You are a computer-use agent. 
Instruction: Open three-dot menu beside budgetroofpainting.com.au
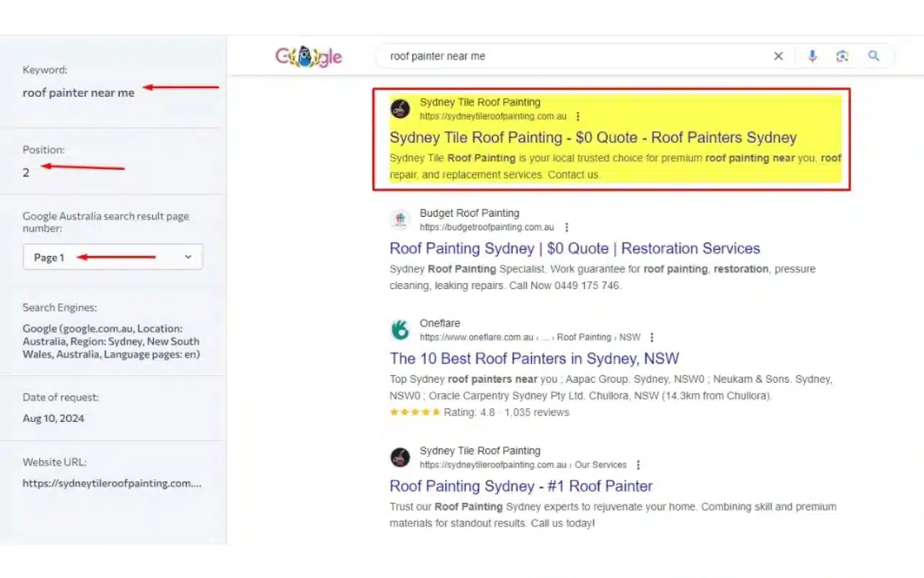[x=567, y=228]
